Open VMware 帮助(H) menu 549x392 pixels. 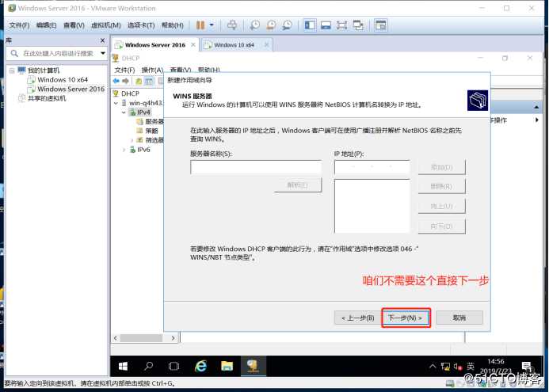pos(172,25)
